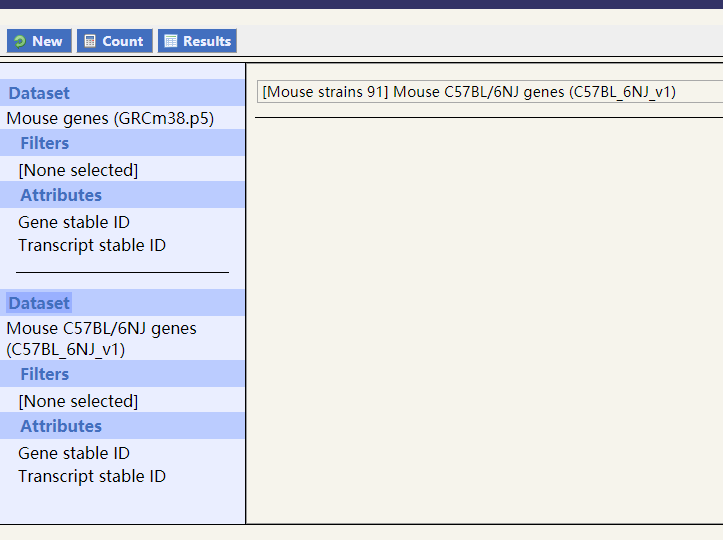The height and width of the screenshot is (540, 723).
Task: Click [None selected] under GRCm38.p5 Filters
Action: pos(78,170)
